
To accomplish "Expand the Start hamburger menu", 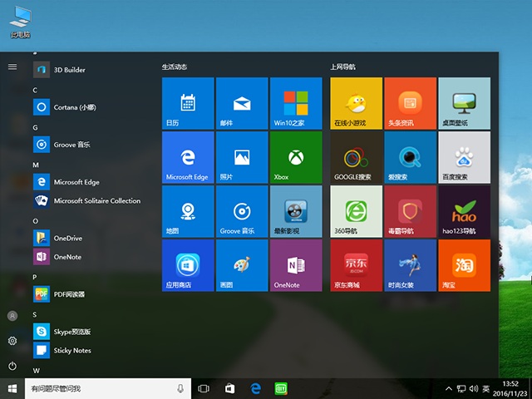I will [12, 66].
